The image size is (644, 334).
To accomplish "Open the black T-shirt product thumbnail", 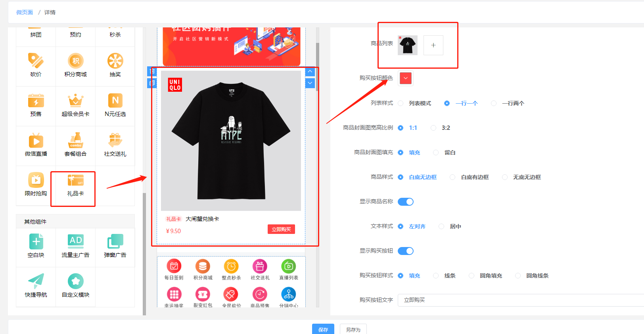I will tap(408, 45).
